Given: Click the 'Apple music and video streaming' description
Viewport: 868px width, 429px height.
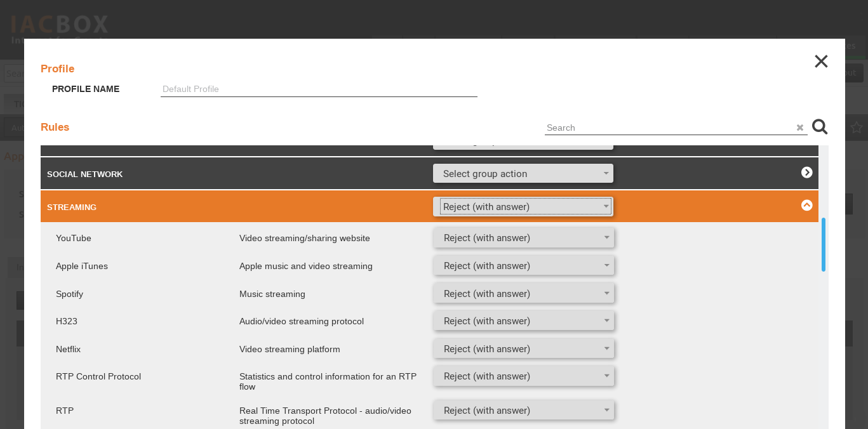Looking at the screenshot, I should tap(306, 266).
